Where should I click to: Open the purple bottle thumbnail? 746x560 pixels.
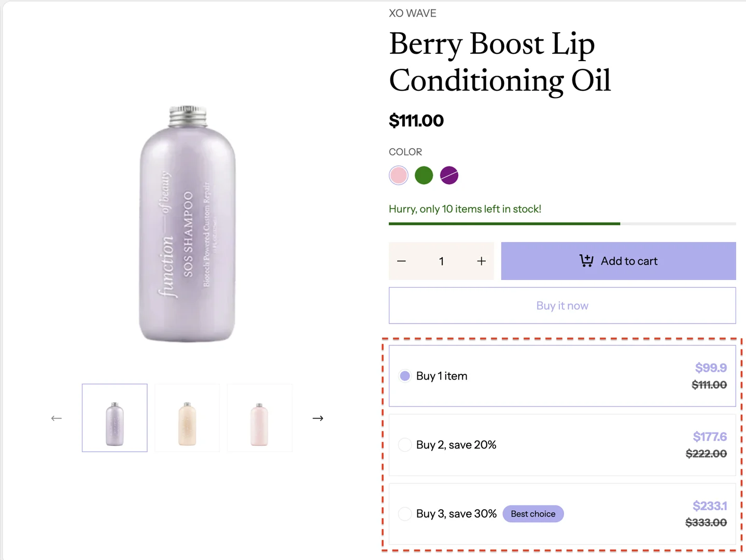pos(115,418)
